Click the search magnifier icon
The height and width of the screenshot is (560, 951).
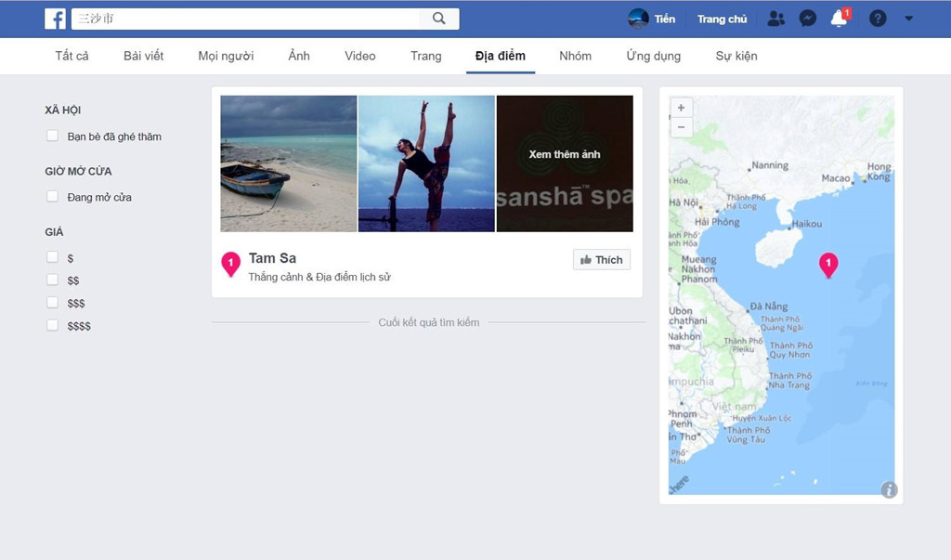(438, 18)
